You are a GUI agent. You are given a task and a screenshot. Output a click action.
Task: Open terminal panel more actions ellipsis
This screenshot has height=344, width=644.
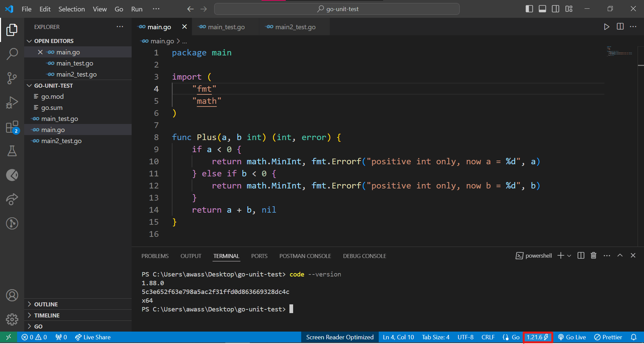coord(607,256)
